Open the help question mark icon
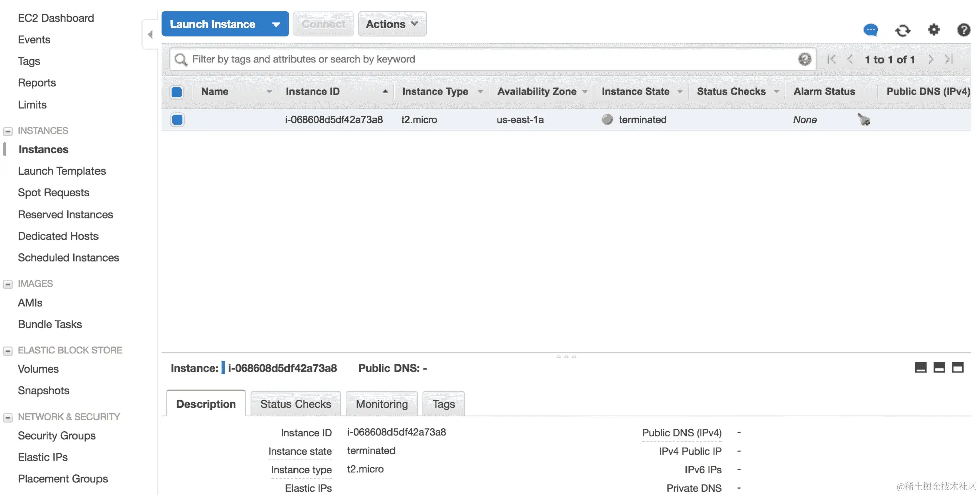The image size is (980, 495). (x=963, y=30)
